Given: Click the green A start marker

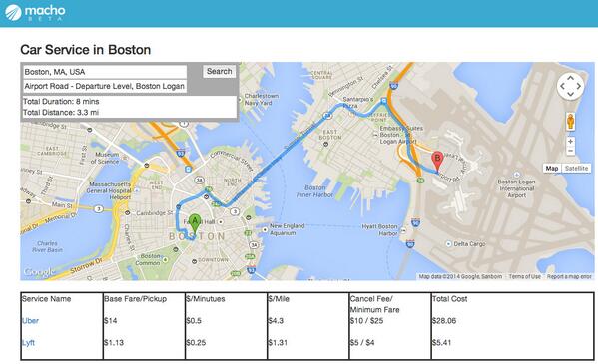Looking at the screenshot, I should [x=195, y=224].
